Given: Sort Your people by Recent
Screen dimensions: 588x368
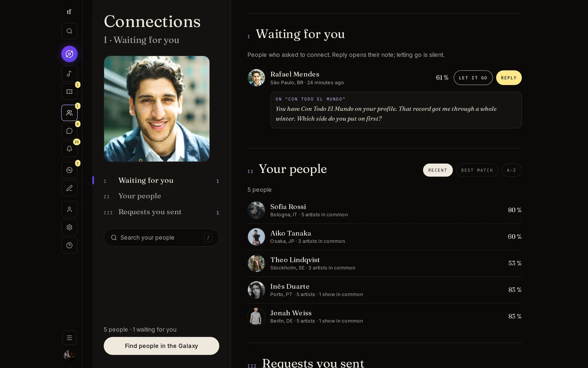Looking at the screenshot, I should [x=438, y=170].
